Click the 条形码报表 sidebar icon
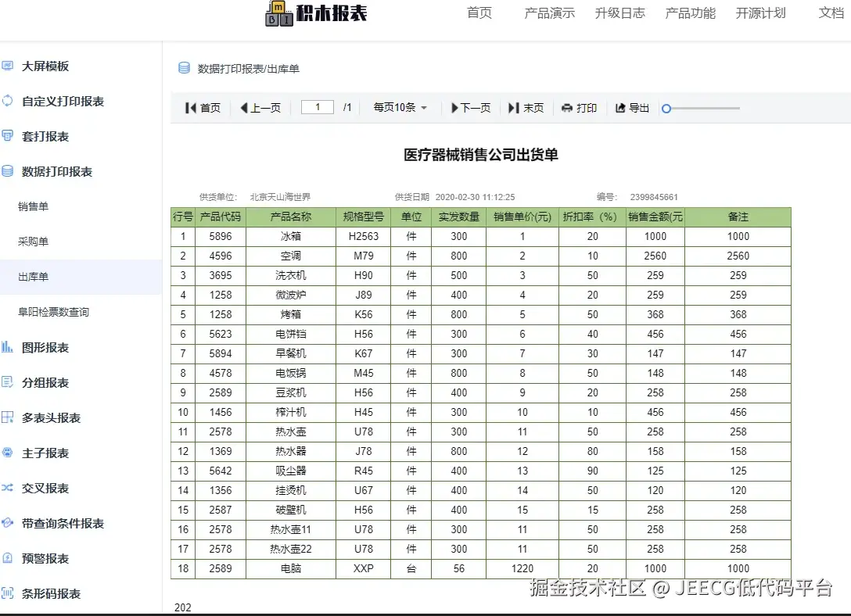Screen dimensions: 851x616 9,593
